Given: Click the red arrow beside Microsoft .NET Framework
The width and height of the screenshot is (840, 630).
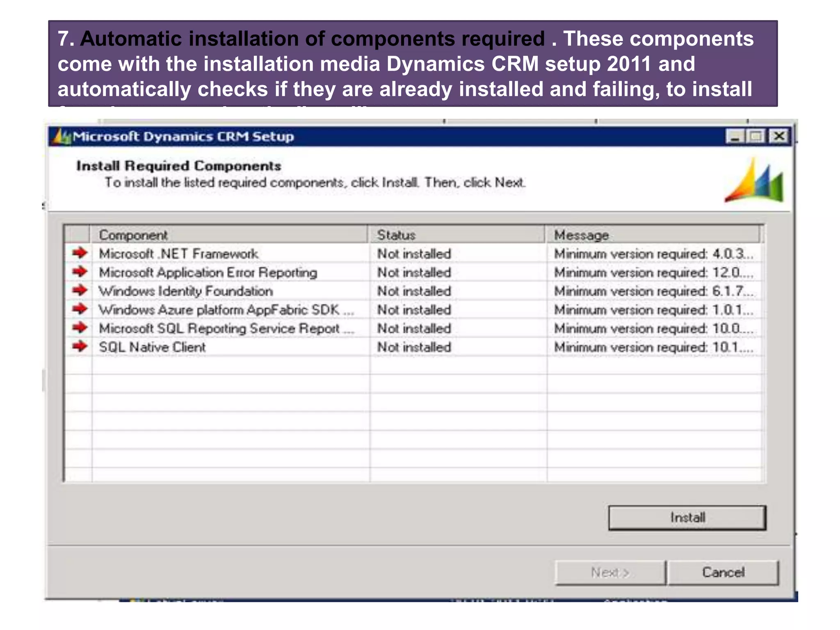Looking at the screenshot, I should pyautogui.click(x=80, y=253).
